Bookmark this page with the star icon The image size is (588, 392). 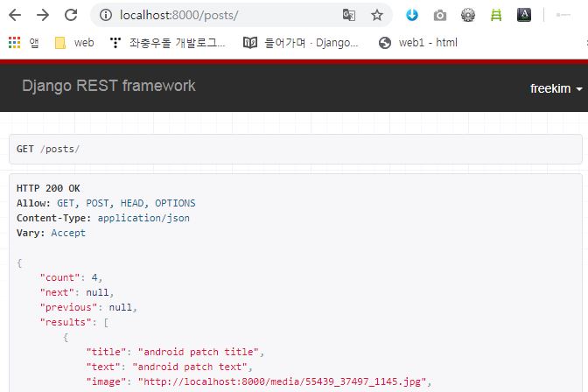(x=377, y=15)
